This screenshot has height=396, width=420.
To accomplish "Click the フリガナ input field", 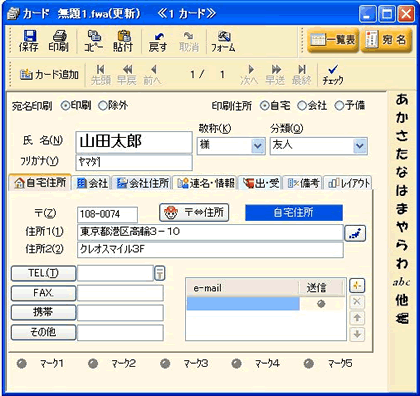I will [134, 163].
